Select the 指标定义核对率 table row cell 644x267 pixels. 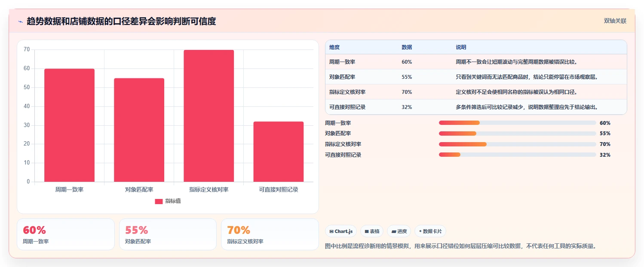click(347, 92)
